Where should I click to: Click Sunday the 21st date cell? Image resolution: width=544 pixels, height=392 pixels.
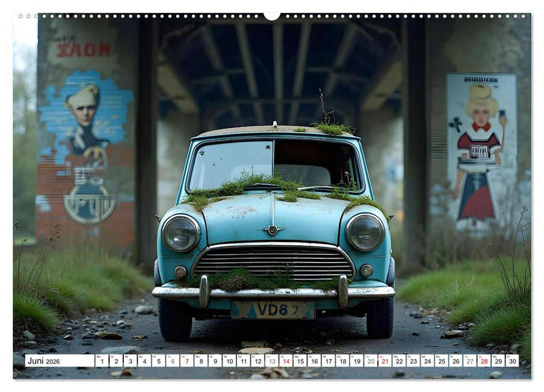click(x=385, y=363)
